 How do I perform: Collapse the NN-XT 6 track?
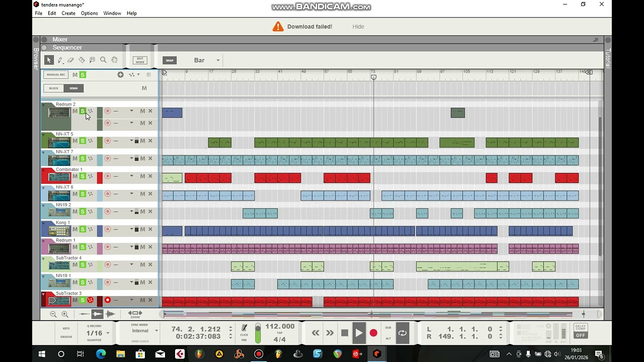pyautogui.click(x=43, y=188)
